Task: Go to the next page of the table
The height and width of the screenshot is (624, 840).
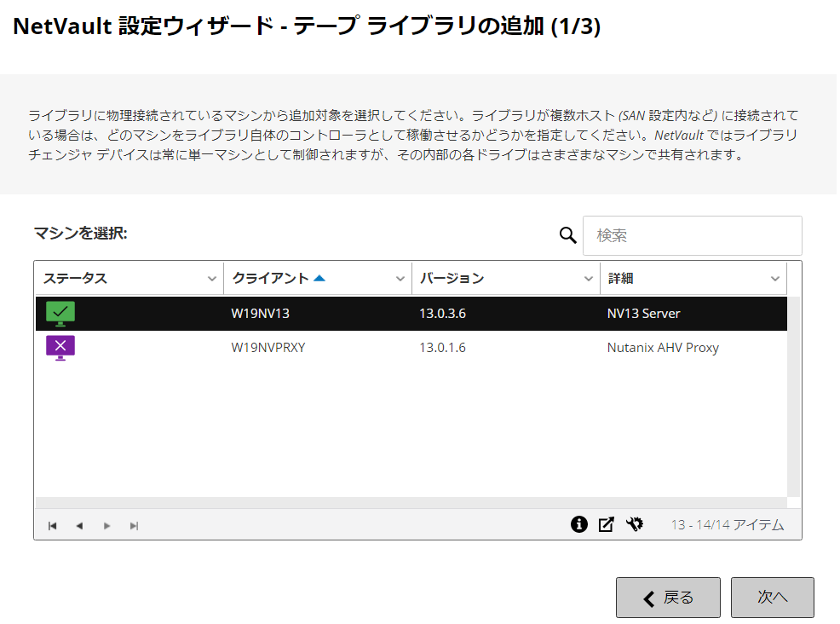Action: [106, 526]
